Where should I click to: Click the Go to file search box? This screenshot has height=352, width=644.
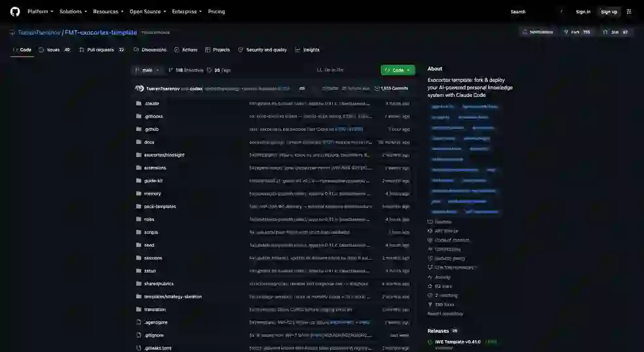pos(345,70)
